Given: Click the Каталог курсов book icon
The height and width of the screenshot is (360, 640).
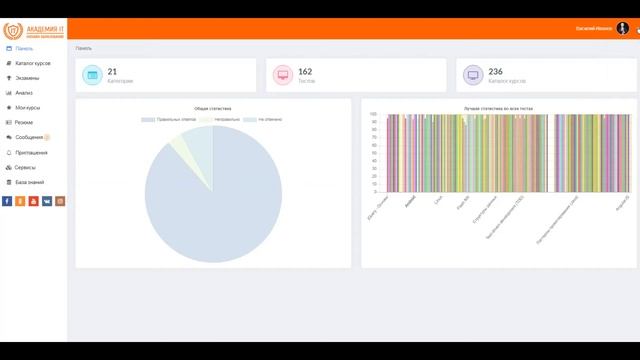Looking at the screenshot, I should [9, 63].
